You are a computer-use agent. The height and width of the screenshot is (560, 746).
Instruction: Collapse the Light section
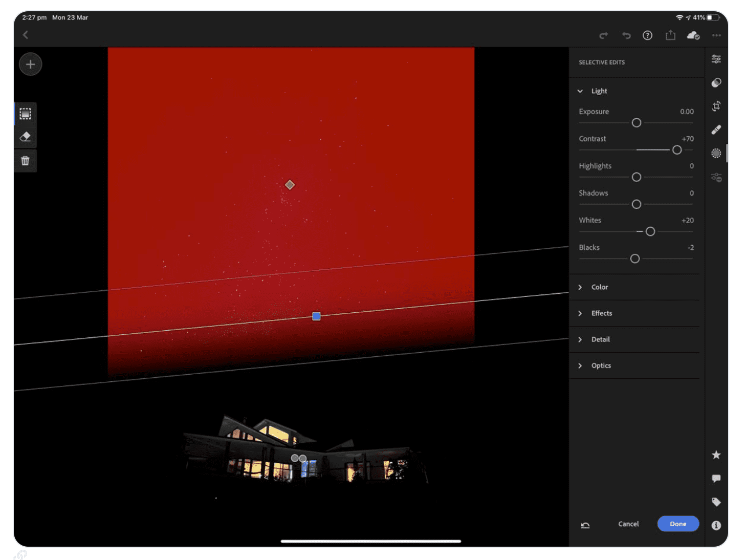(580, 91)
